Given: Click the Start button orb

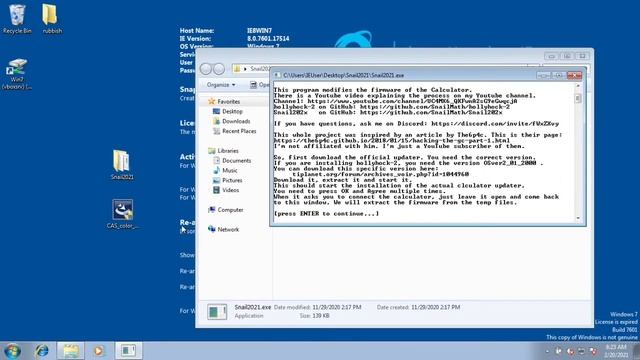Looking at the screenshot, I should coord(12,351).
